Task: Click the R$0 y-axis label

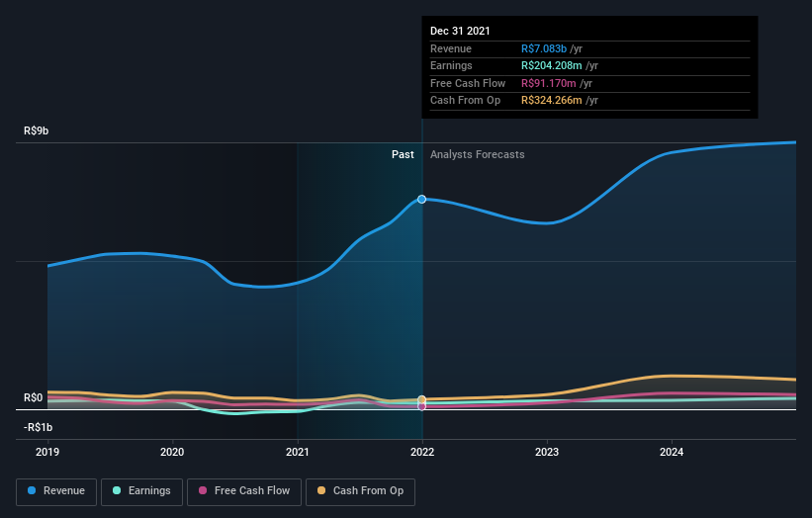Action: tap(34, 397)
